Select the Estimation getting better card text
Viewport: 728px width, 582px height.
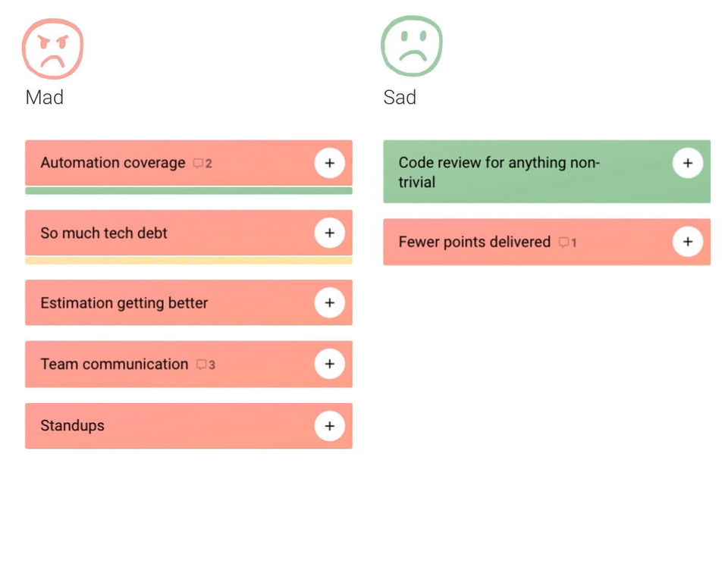(124, 303)
